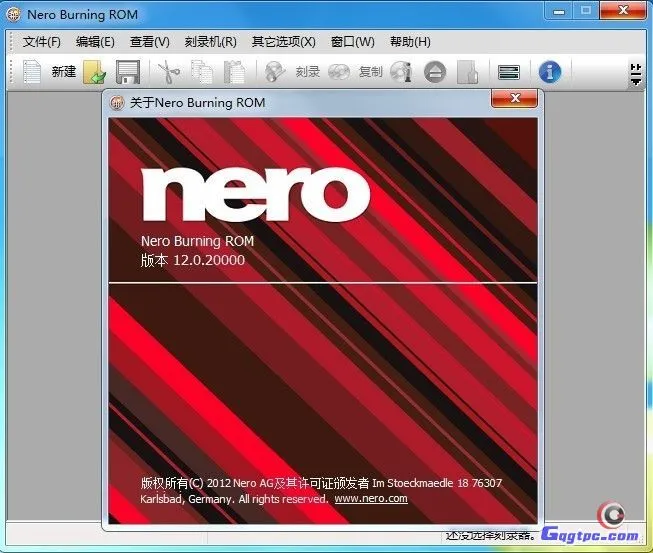The width and height of the screenshot is (653, 553).
Task: Click the Copy disc (复制) toolbar button
Action: click(356, 72)
